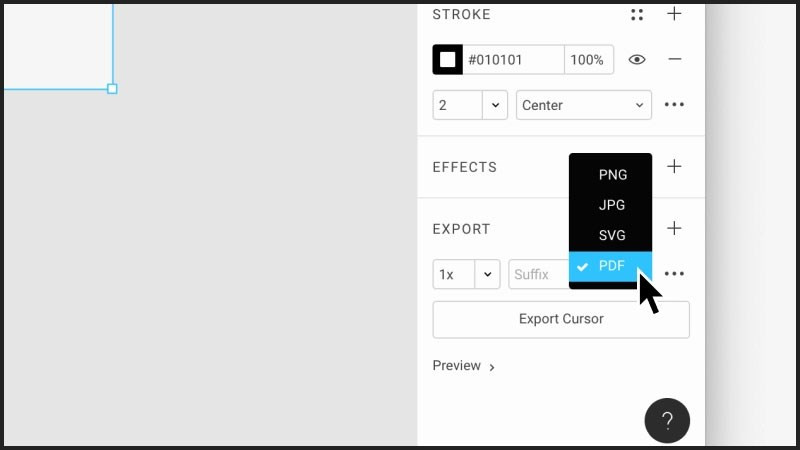Viewport: 800px width, 450px height.
Task: Click the #010101 hex color field
Action: (513, 60)
